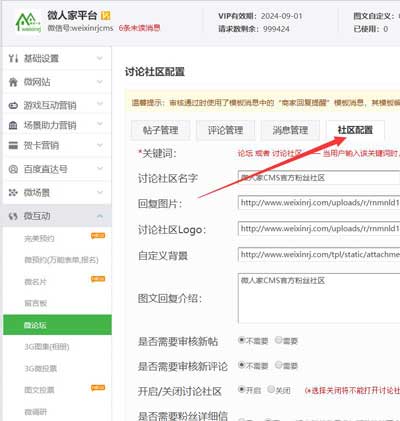400x421 pixels.
Task: Click the 游戏互动营销 menu label
Action: click(50, 105)
